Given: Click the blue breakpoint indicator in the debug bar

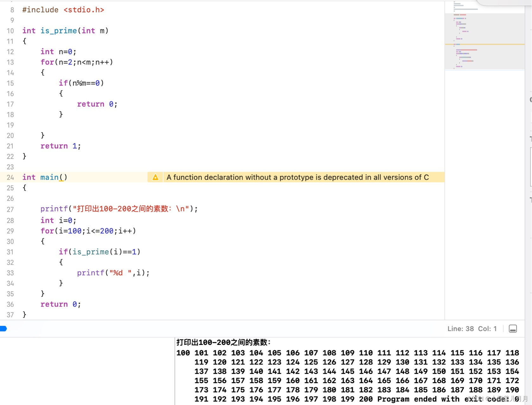Looking at the screenshot, I should (3, 328).
